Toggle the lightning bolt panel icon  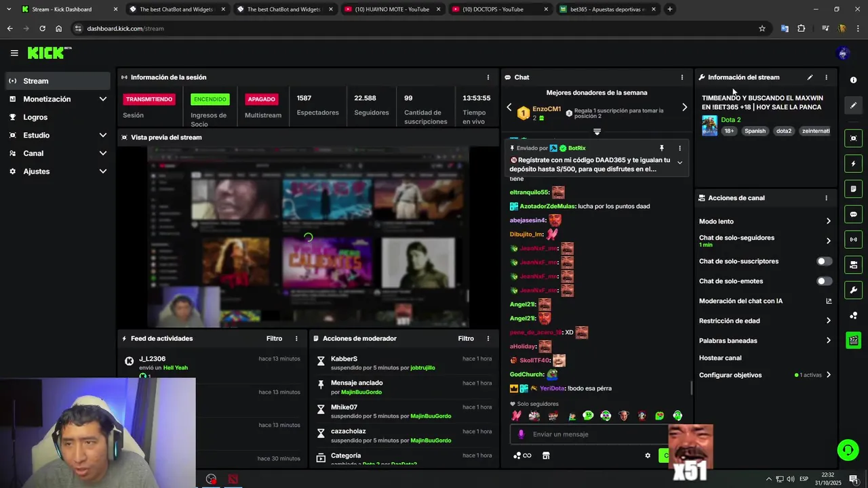click(853, 163)
